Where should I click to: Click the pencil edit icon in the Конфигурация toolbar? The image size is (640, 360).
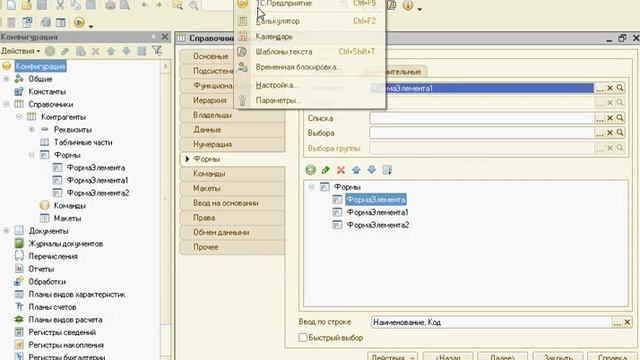[x=65, y=51]
